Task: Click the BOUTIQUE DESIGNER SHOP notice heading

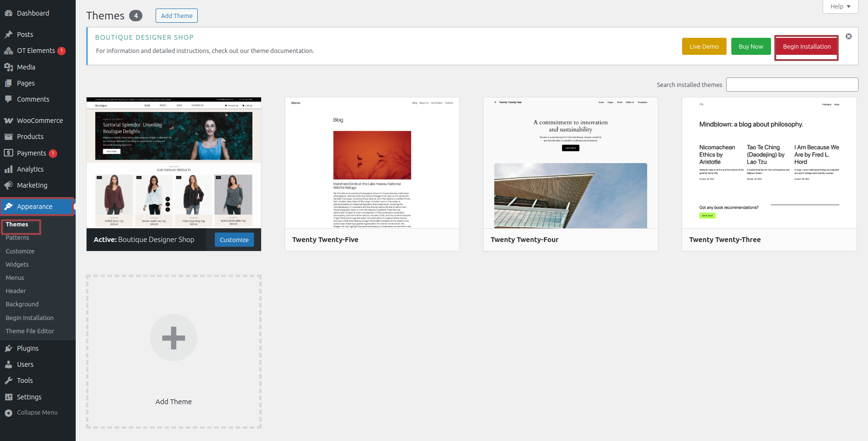Action: (144, 37)
